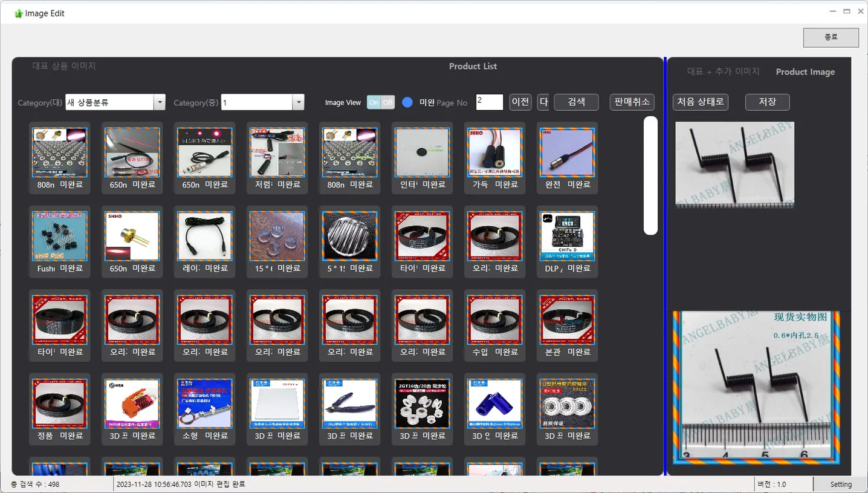Image resolution: width=868 pixels, height=493 pixels.
Task: Click the 검색 search button
Action: click(576, 102)
